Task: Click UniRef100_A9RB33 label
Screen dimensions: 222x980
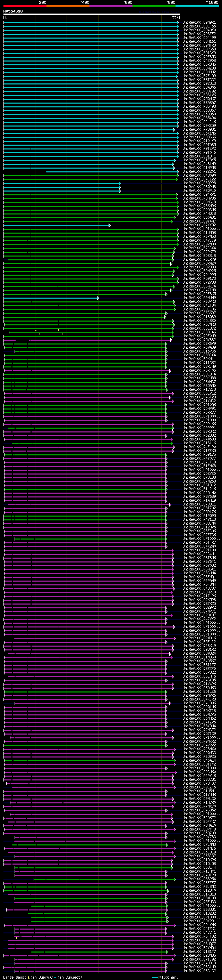Action: 199,267
